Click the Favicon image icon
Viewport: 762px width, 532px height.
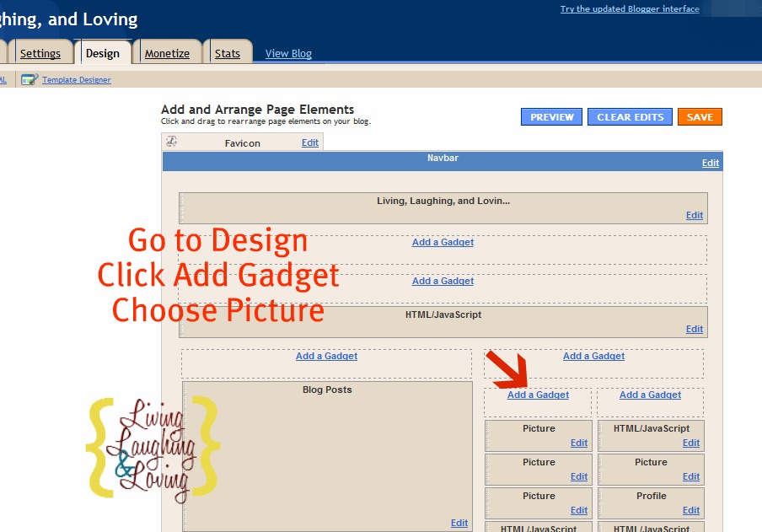[171, 142]
